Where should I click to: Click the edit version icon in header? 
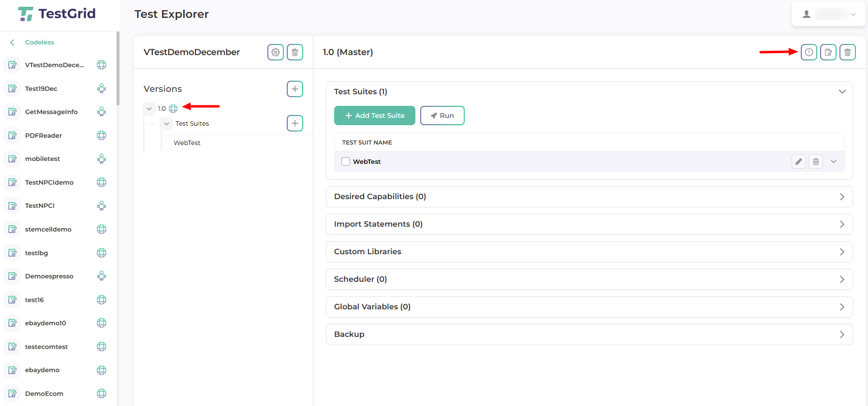click(828, 52)
